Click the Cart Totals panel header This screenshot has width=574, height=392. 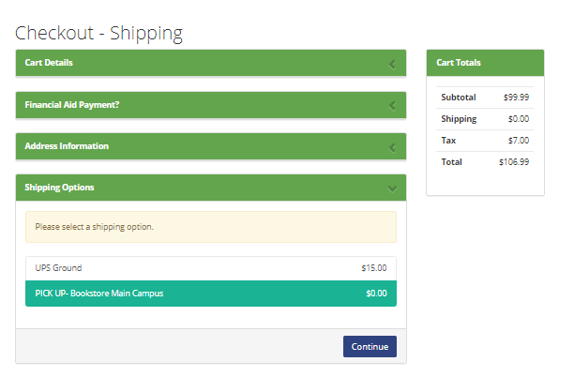click(485, 63)
